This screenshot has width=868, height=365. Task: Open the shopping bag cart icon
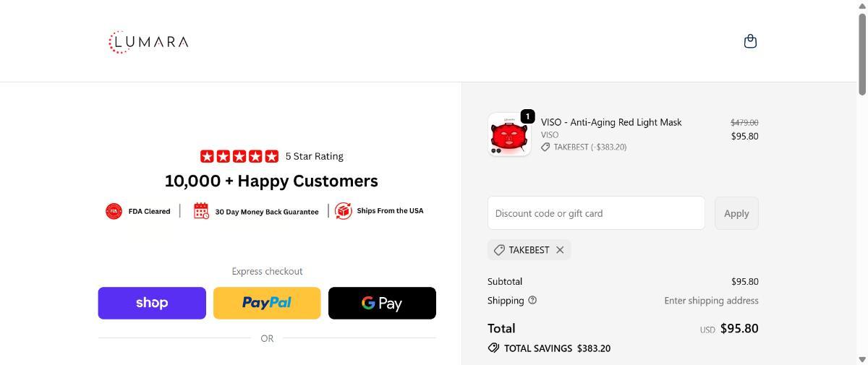(750, 41)
